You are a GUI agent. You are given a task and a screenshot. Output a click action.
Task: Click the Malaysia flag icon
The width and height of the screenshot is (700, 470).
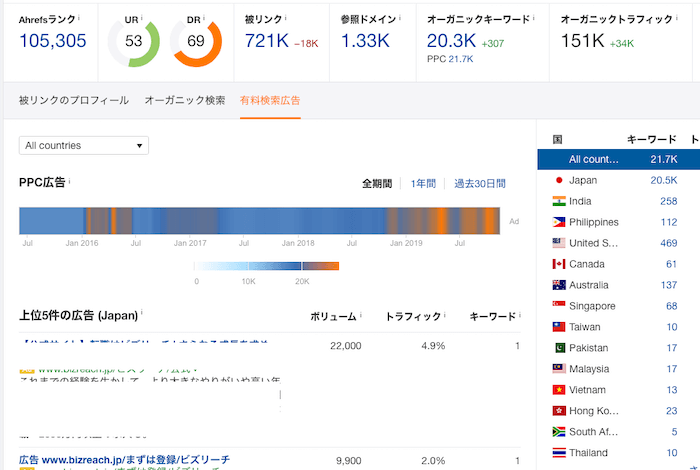pos(559,369)
